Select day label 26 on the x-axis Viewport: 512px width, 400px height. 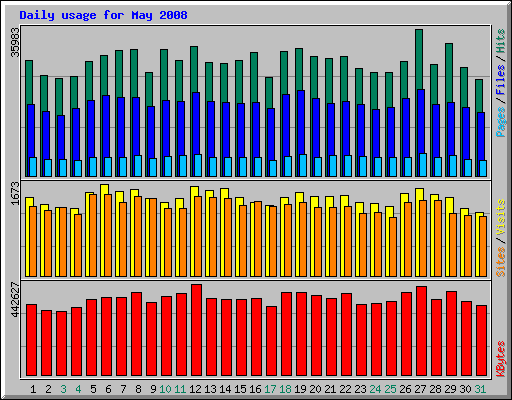pos(405,389)
